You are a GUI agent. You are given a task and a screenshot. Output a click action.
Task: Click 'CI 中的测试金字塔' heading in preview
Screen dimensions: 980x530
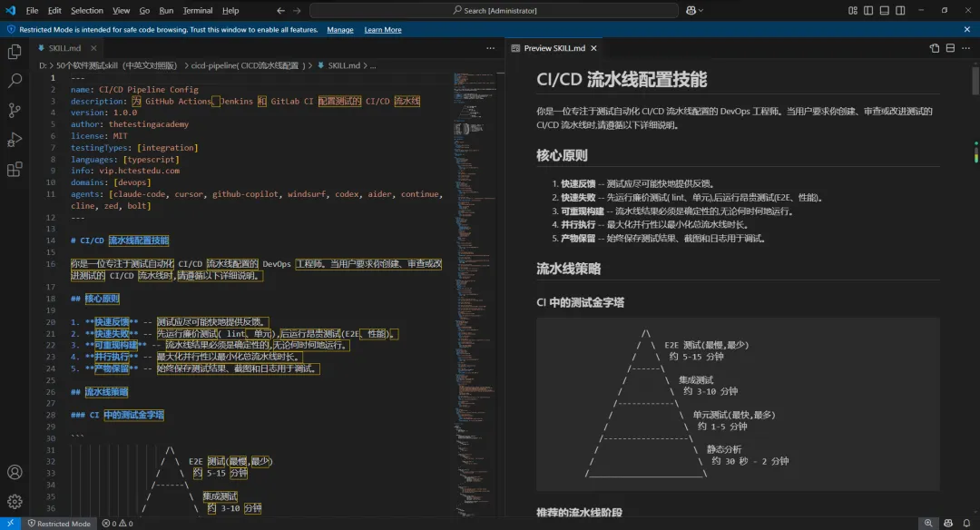(580, 302)
